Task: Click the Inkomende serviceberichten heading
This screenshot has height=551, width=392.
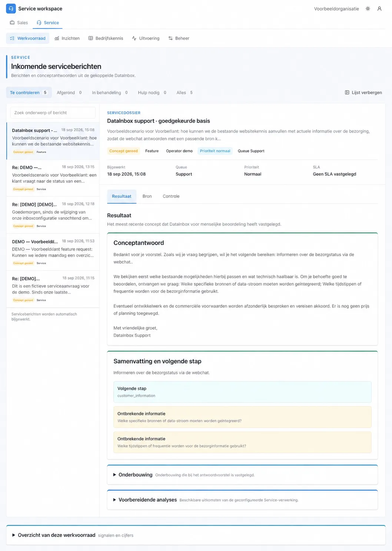Action: [56, 66]
